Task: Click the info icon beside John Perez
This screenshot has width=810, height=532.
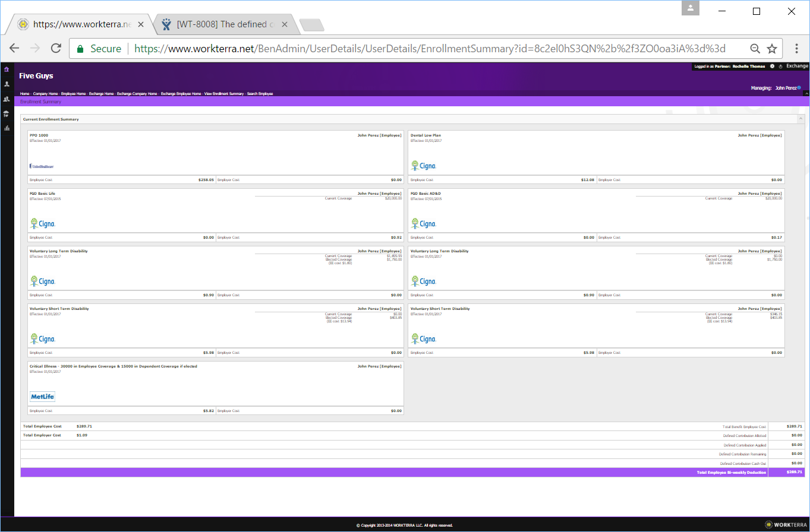Action: (x=799, y=87)
